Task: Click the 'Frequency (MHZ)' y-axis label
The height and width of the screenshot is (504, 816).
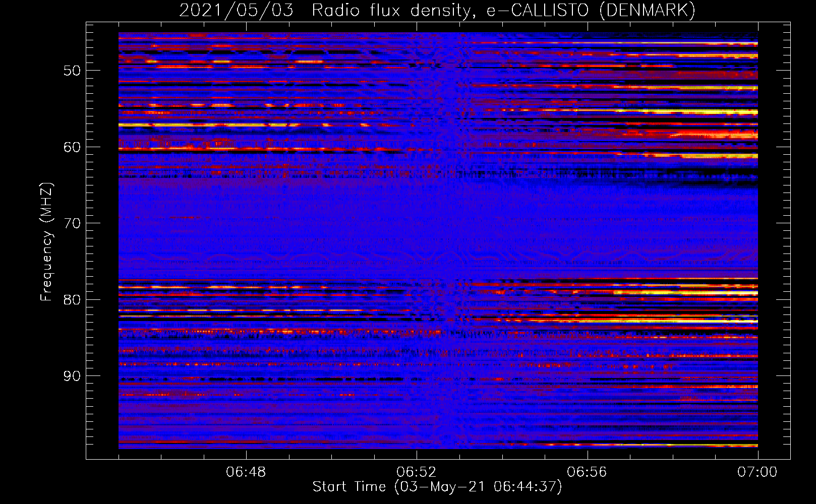Action: (x=46, y=242)
